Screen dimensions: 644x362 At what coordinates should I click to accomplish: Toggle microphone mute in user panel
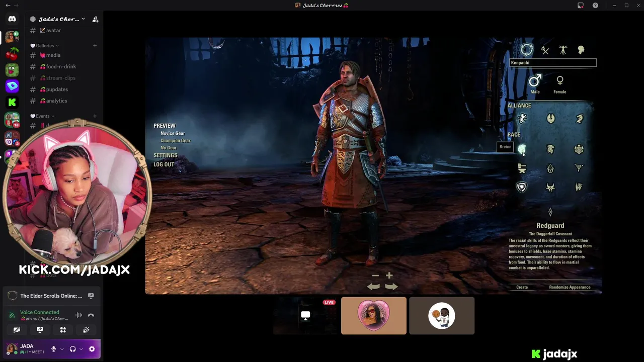point(53,349)
